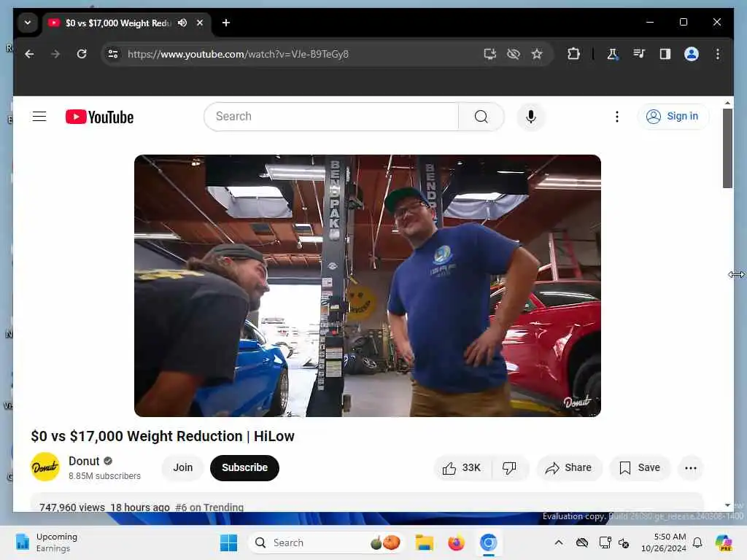Click the YouTube magnifier search button

pos(481,116)
